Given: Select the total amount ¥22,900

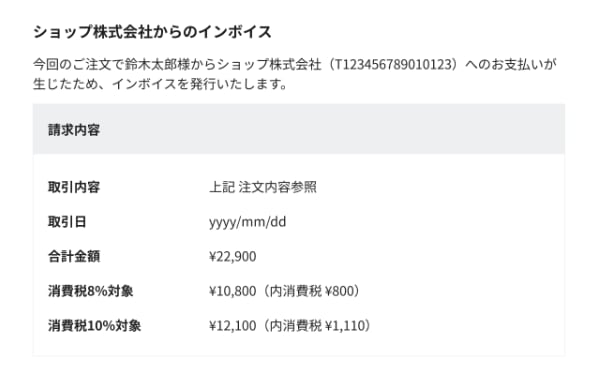Looking at the screenshot, I should (233, 256).
